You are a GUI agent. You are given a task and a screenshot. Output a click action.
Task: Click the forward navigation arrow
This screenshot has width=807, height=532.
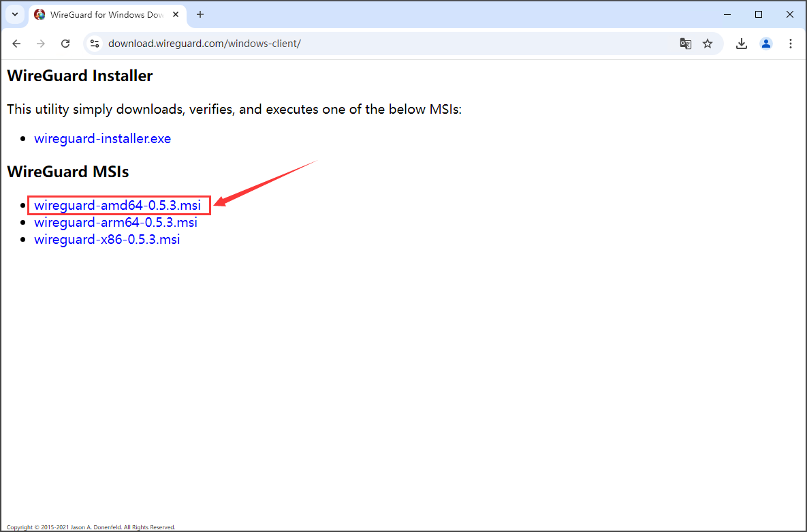coord(41,44)
